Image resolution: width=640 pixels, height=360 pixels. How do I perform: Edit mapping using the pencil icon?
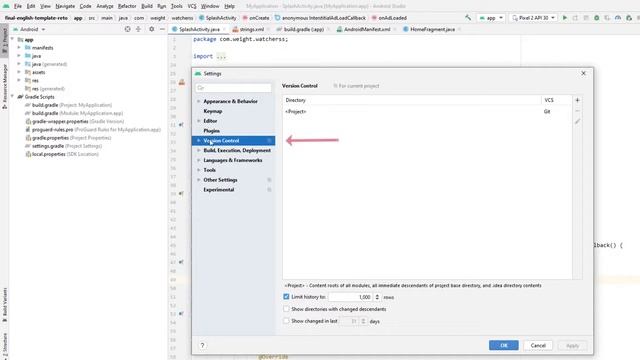(x=577, y=122)
